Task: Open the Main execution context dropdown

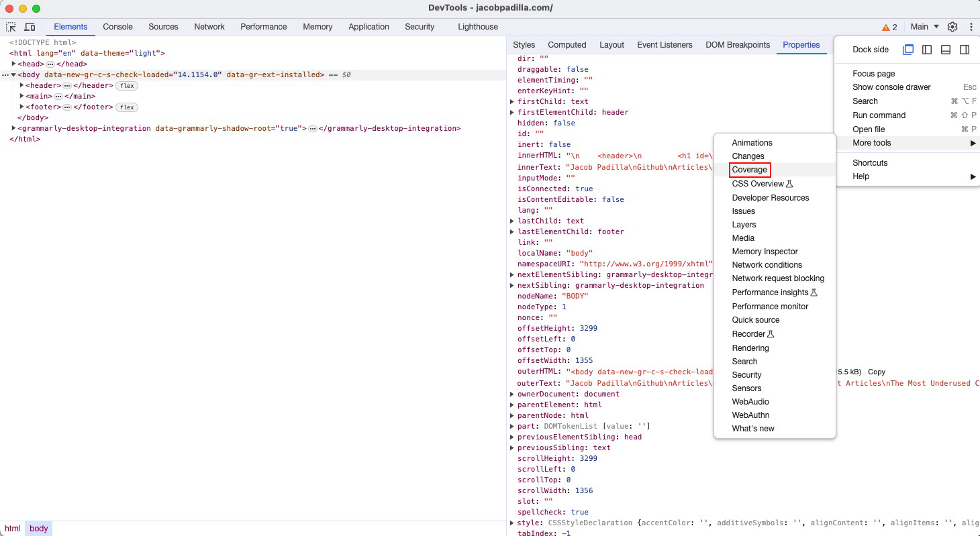Action: point(925,26)
